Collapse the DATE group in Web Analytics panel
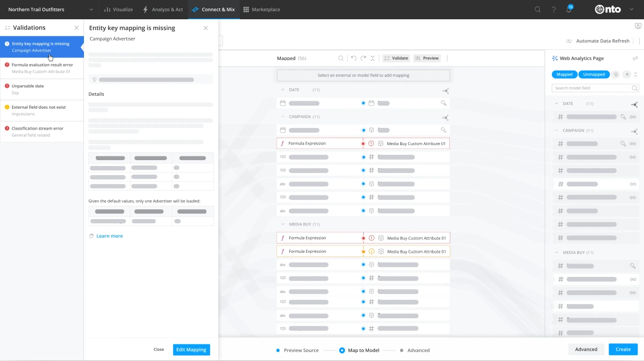 point(556,104)
